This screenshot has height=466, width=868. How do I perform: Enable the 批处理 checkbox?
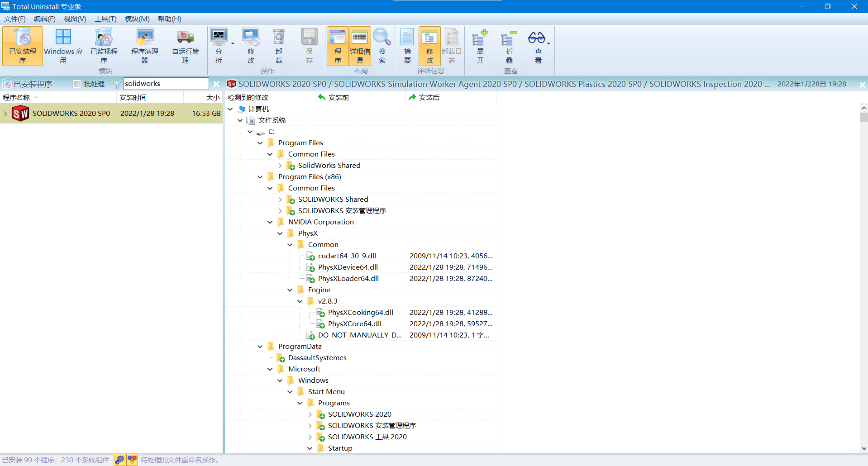click(x=77, y=84)
